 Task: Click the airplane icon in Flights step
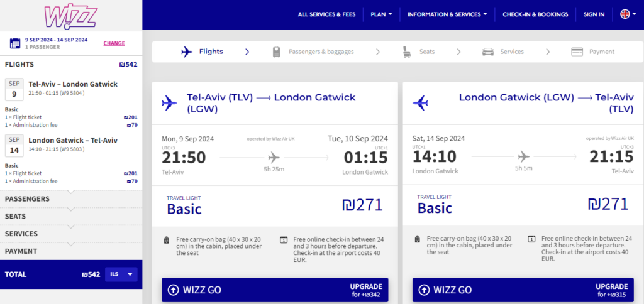coord(187,52)
